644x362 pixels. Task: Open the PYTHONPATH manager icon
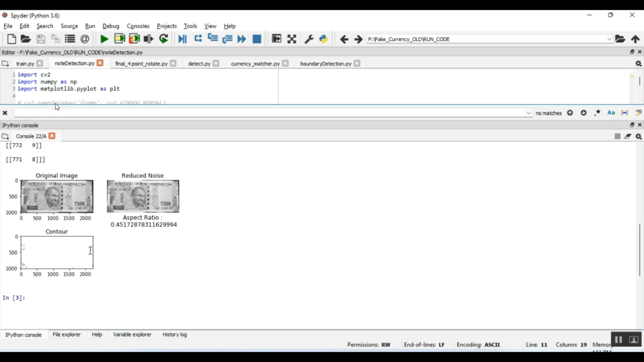pyautogui.click(x=324, y=39)
